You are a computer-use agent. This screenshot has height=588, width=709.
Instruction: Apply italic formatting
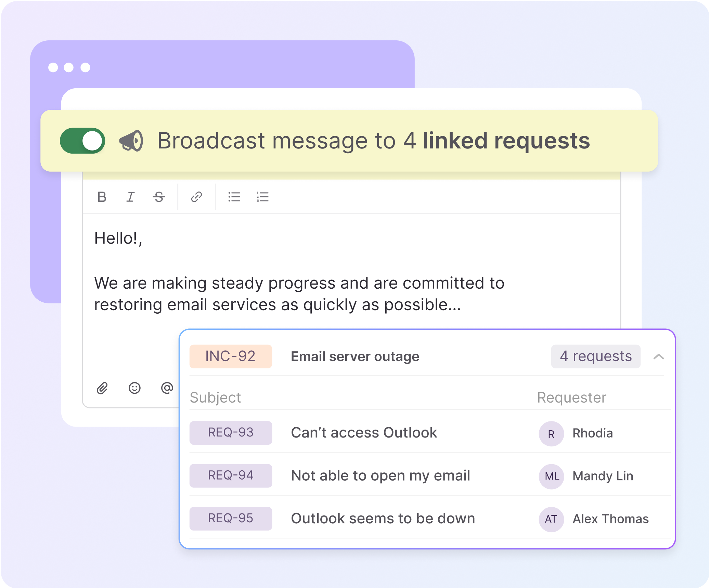point(130,197)
